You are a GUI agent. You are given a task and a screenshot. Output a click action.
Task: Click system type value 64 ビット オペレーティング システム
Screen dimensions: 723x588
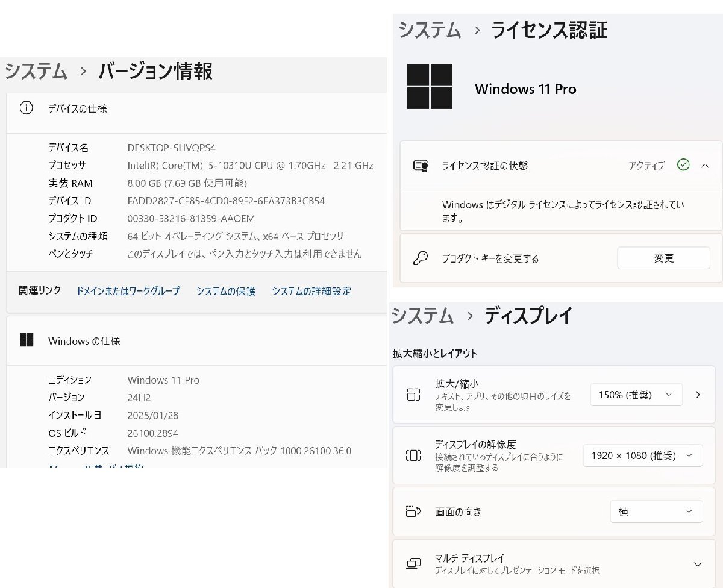(x=236, y=236)
